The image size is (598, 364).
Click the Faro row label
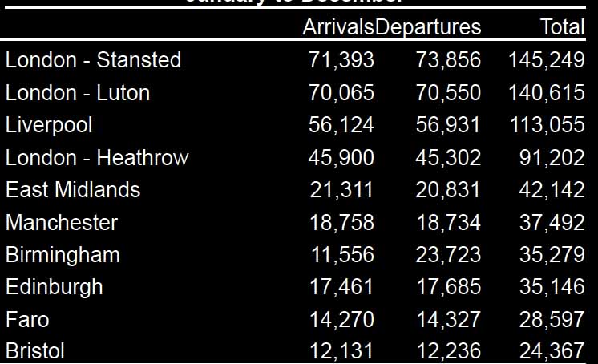tap(27, 319)
